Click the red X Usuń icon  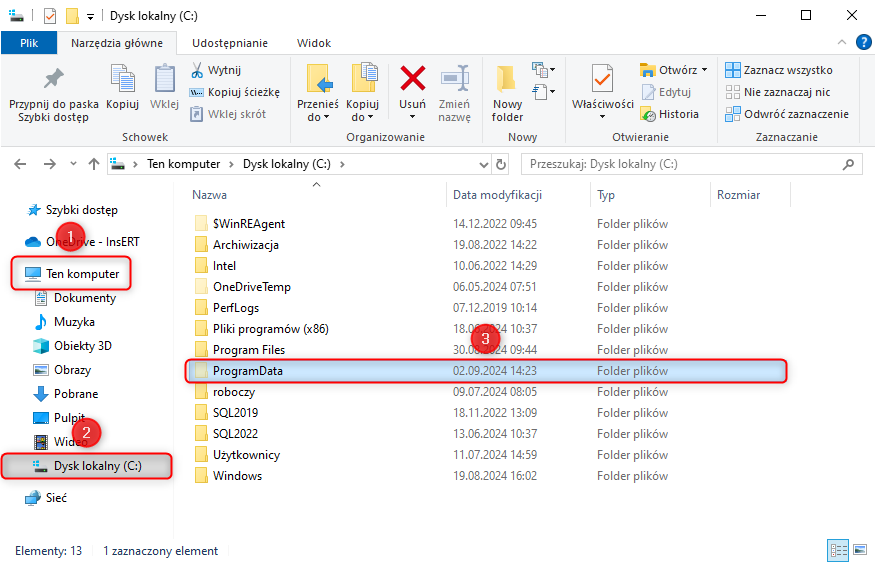click(x=412, y=78)
